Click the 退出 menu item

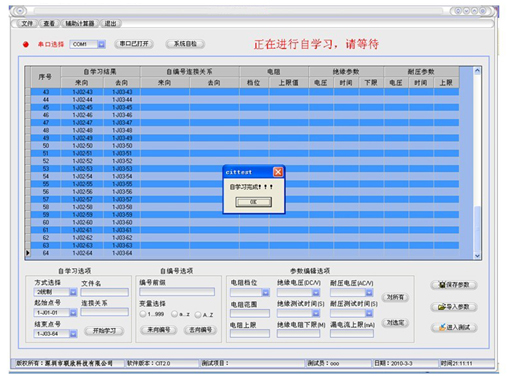[110, 23]
